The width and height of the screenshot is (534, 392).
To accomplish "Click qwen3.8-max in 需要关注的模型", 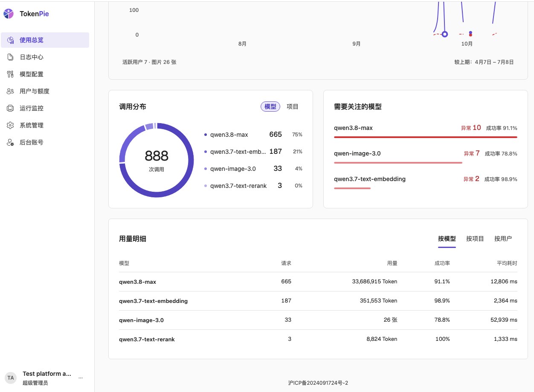I will 353,128.
